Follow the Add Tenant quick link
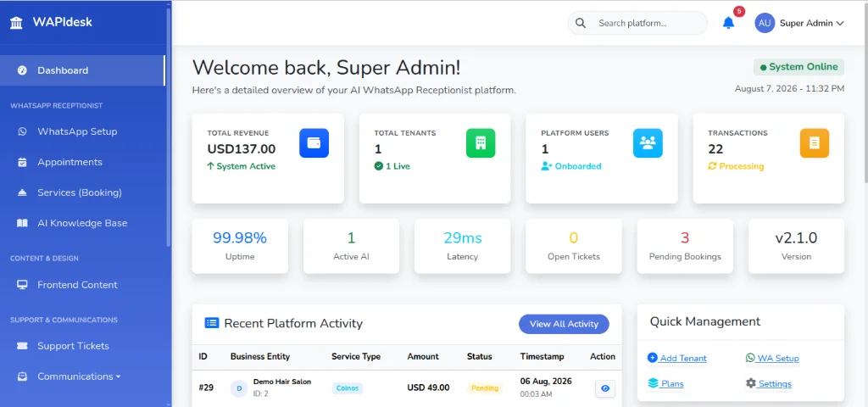Screen dimensions: 868x407 tap(677, 359)
